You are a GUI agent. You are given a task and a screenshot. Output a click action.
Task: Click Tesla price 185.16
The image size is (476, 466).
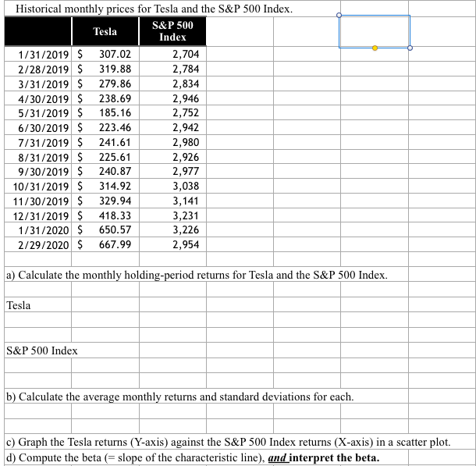click(105, 113)
